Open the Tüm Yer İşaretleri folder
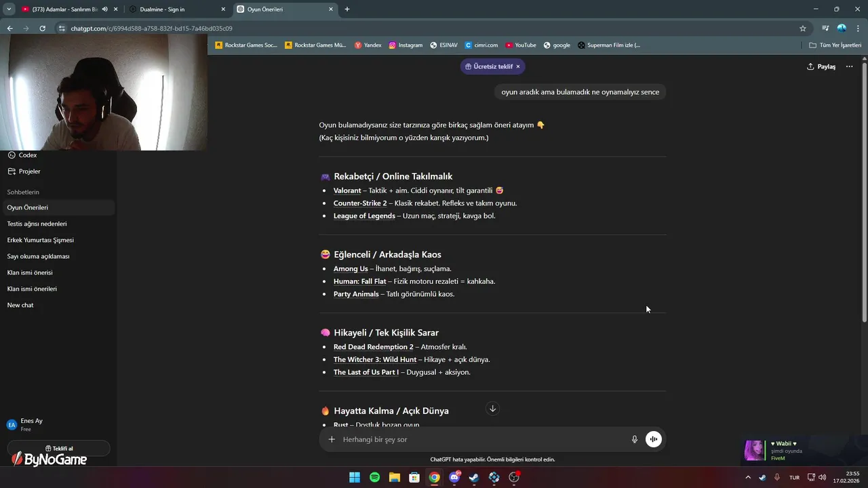Screen dimensions: 868x488 [x=835, y=45]
